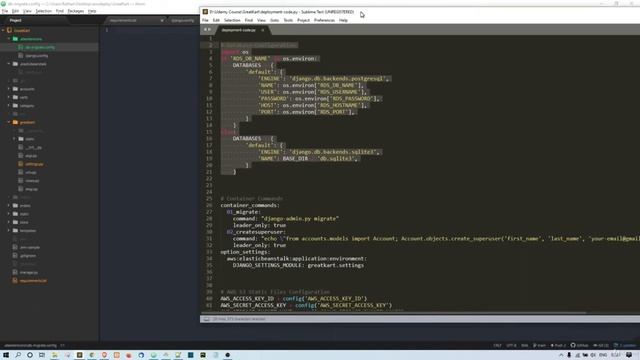Viewport: 640px width, 360px height.
Task: Open the File menu in Sublime Text
Action: (x=205, y=20)
